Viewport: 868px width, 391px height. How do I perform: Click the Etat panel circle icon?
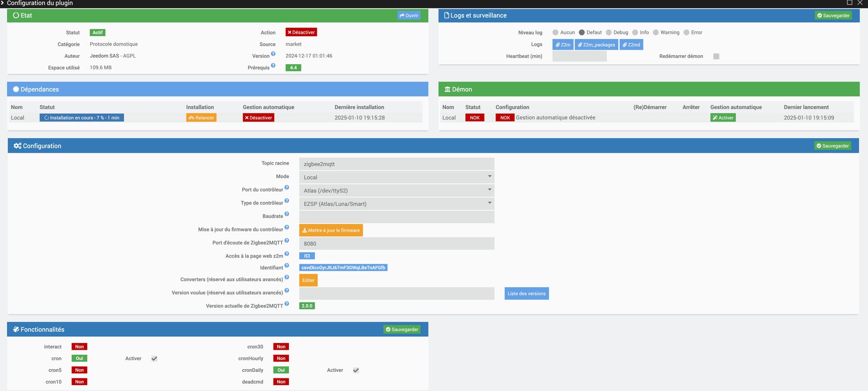point(16,15)
